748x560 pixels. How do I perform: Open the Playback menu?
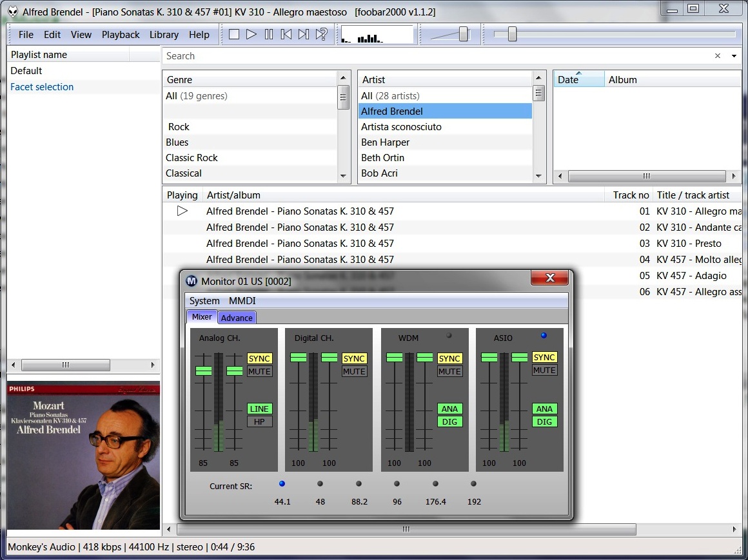[120, 34]
